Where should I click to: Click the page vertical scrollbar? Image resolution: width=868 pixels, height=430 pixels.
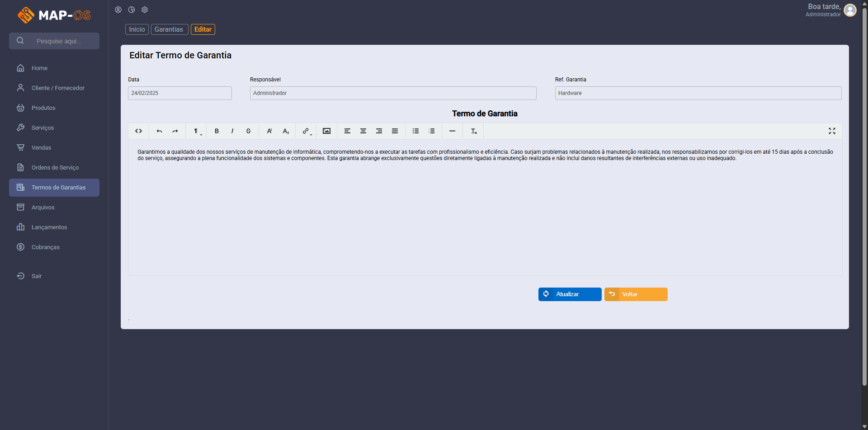[864, 197]
